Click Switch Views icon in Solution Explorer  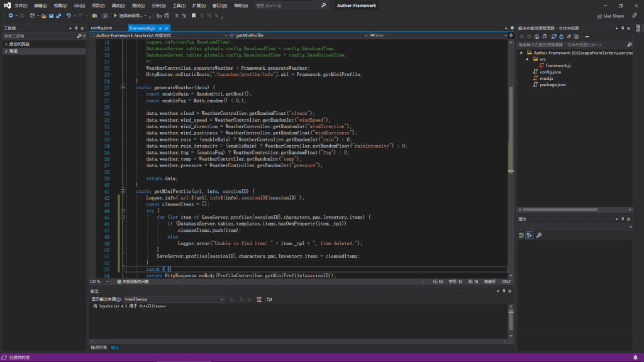click(x=544, y=36)
